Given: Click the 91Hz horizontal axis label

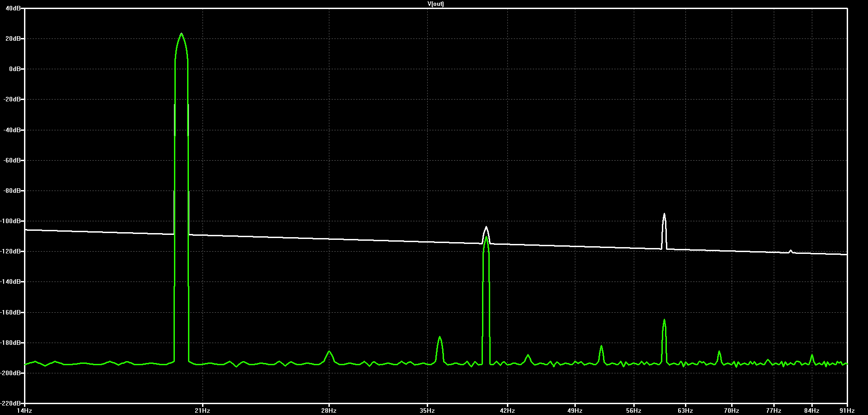Looking at the screenshot, I should (847, 410).
